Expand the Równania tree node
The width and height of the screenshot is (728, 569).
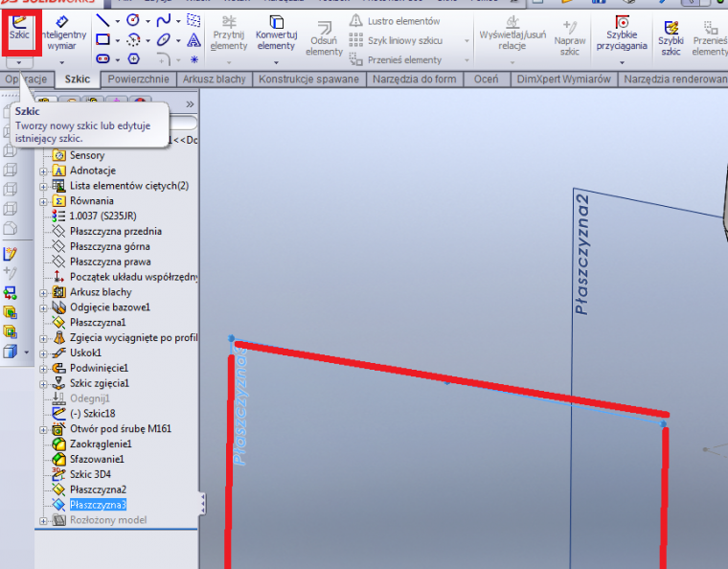[44, 201]
